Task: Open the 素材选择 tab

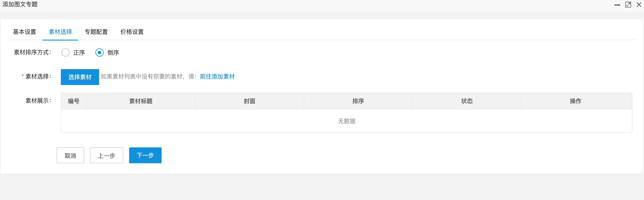Action: [x=60, y=32]
